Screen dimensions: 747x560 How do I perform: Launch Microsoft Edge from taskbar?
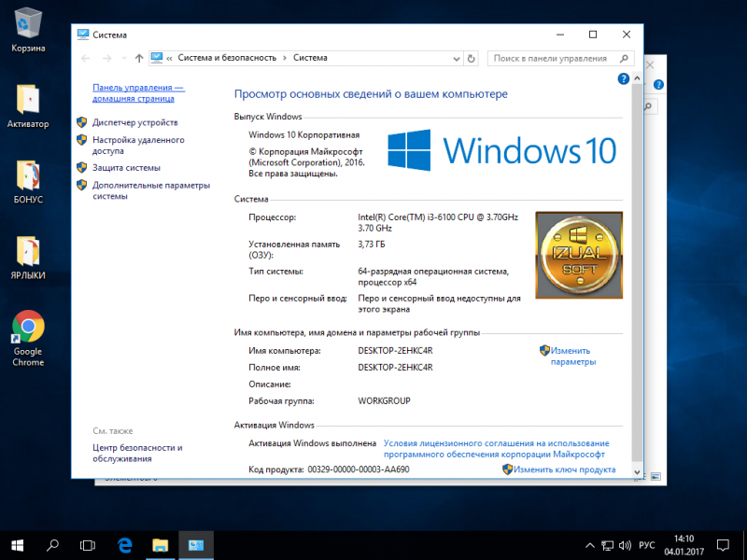125,545
